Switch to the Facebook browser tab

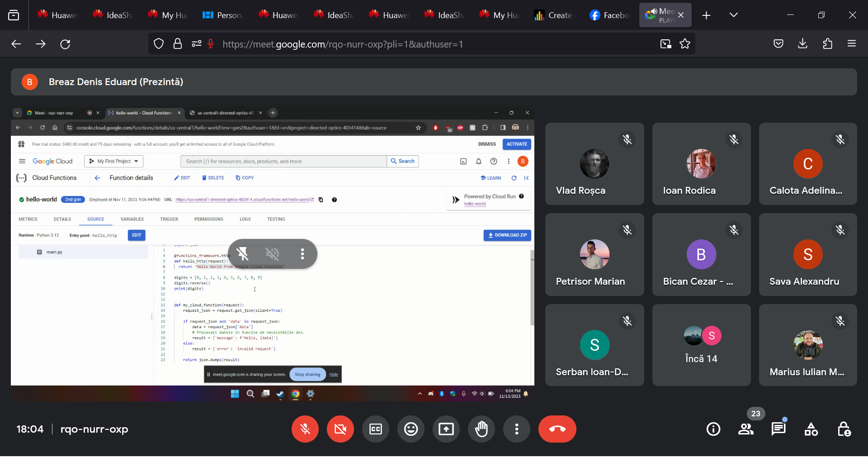click(609, 15)
